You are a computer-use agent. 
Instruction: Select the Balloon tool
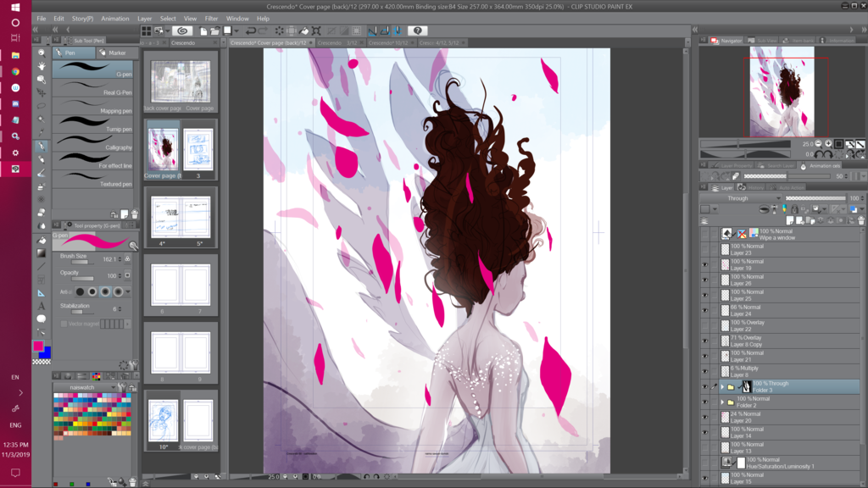42,319
